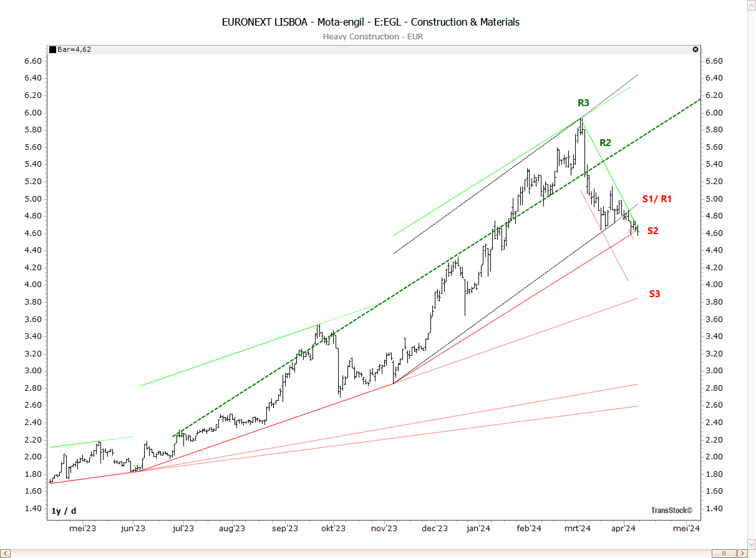Click the Bar=4,62 legend label
Screen dimensions: 756x558
click(x=74, y=49)
